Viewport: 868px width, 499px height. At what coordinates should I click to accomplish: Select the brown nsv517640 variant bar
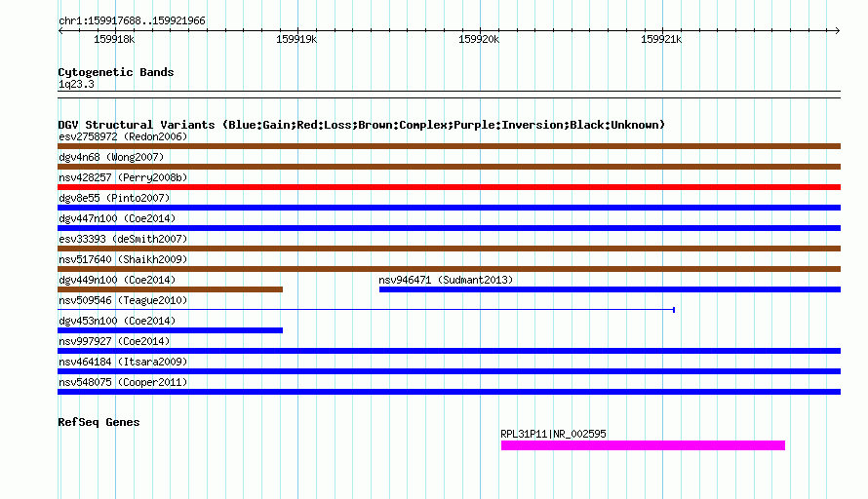(449, 269)
